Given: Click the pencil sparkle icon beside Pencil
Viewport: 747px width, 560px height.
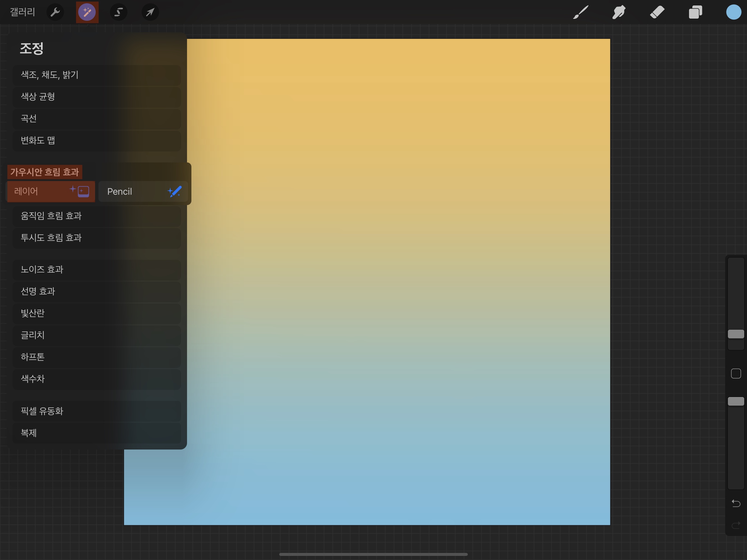Looking at the screenshot, I should coord(175,191).
